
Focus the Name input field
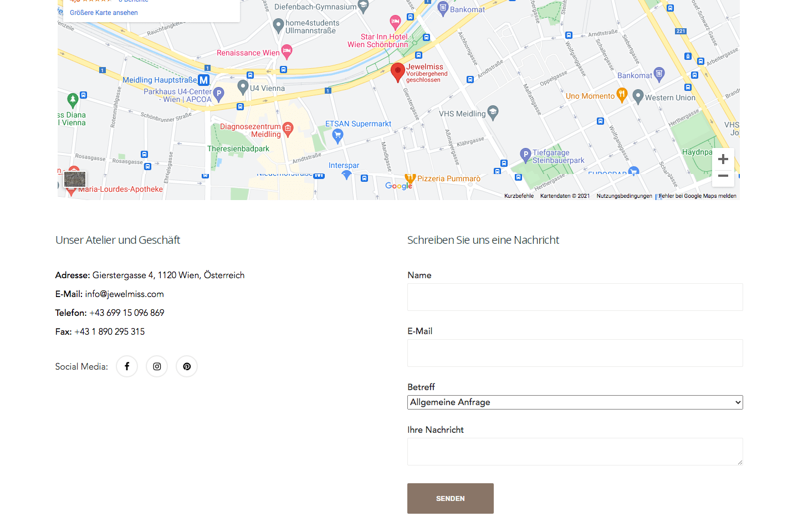tap(575, 297)
